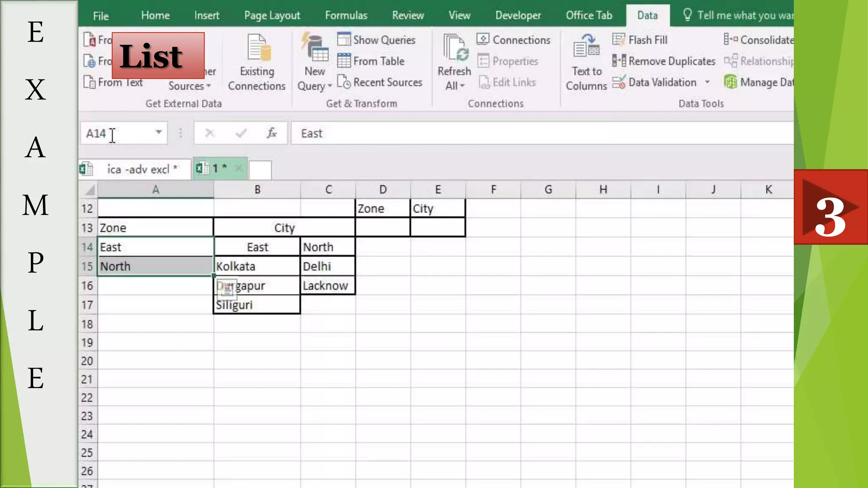Click the Connections icon in ribbon
This screenshot has width=868, height=488.
[483, 39]
